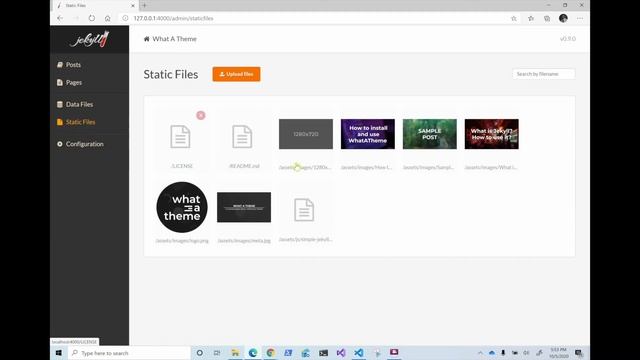This screenshot has width=640, height=360.
Task: Open Google Chrome from taskbar
Action: [271, 353]
